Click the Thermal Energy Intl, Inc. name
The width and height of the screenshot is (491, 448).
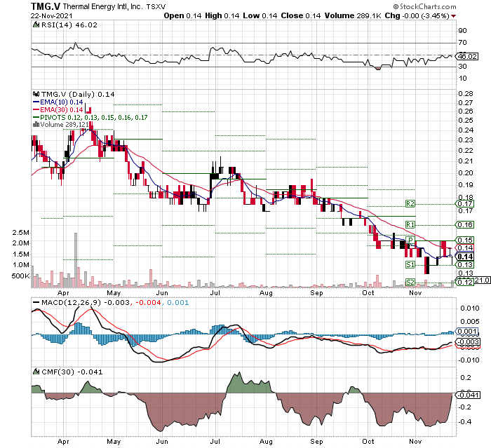coord(103,6)
